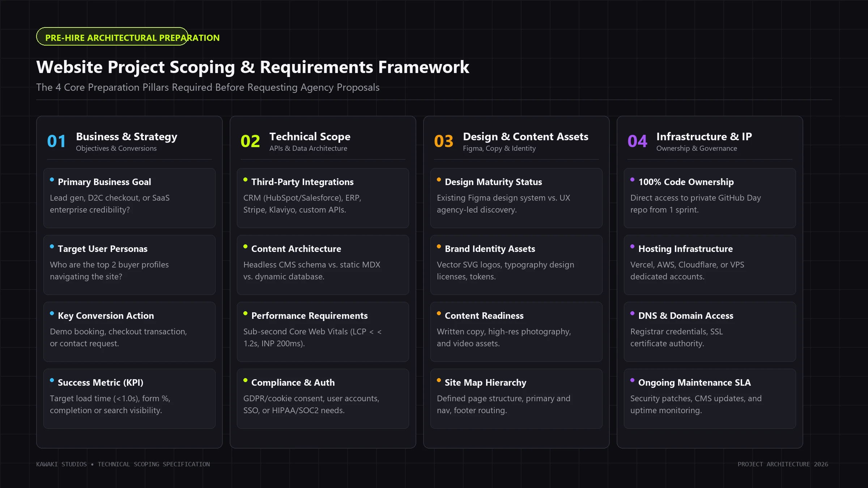Click text 'Demo booking, checkout transaction,'
Image resolution: width=868 pixels, height=488 pixels.
coord(118,332)
